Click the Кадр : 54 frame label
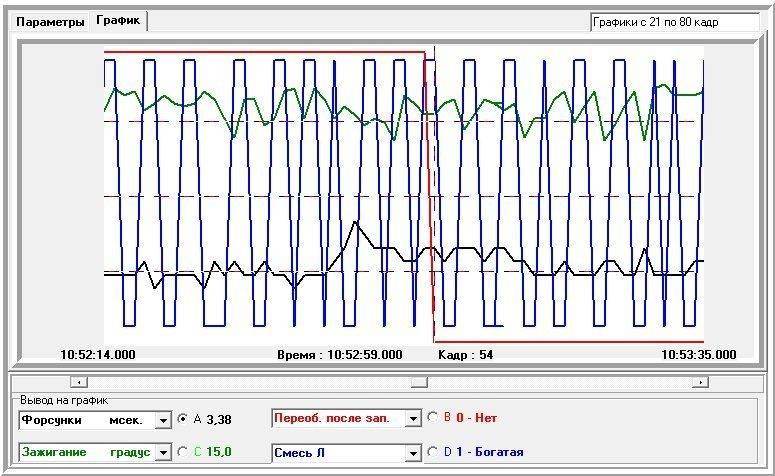775x476 pixels. [465, 354]
